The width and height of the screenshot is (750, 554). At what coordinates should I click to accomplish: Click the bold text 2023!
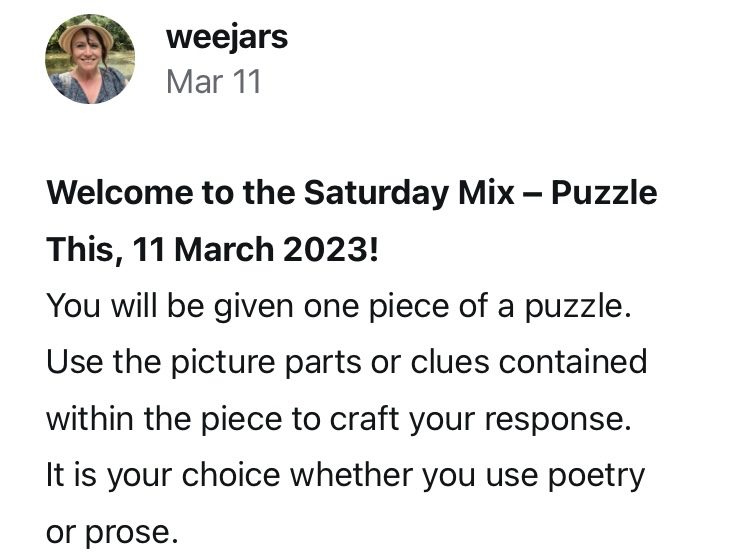point(332,249)
